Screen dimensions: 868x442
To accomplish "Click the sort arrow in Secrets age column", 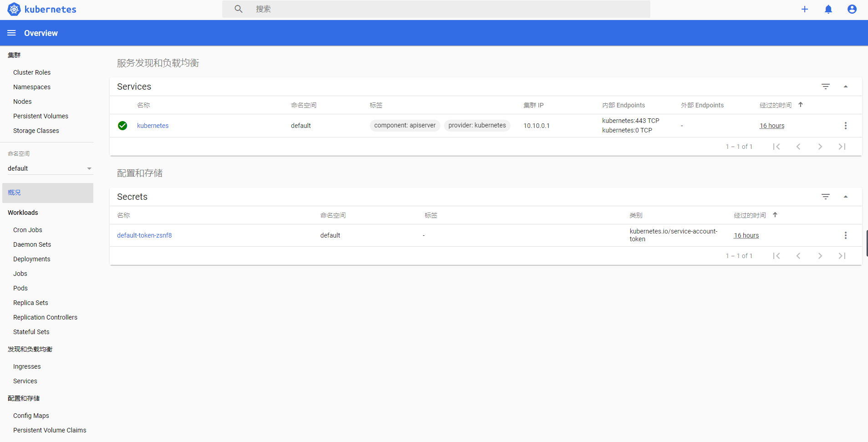I will (775, 215).
